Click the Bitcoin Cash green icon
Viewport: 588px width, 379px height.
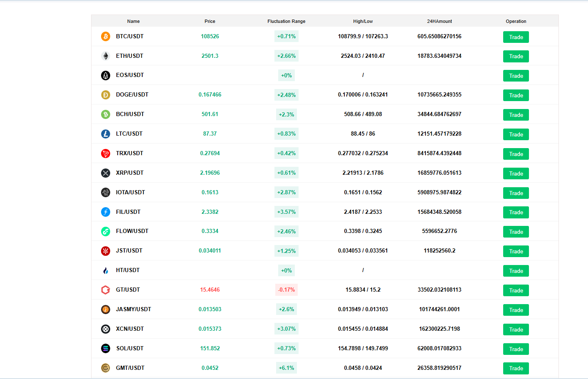tap(106, 114)
